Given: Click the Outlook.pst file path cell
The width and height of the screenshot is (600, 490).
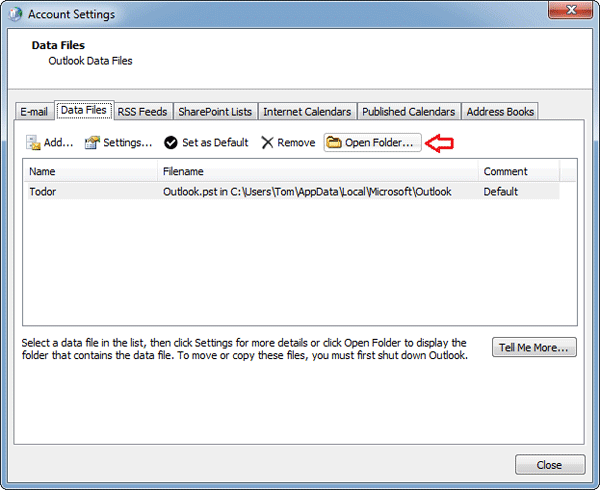Looking at the screenshot, I should tap(307, 192).
